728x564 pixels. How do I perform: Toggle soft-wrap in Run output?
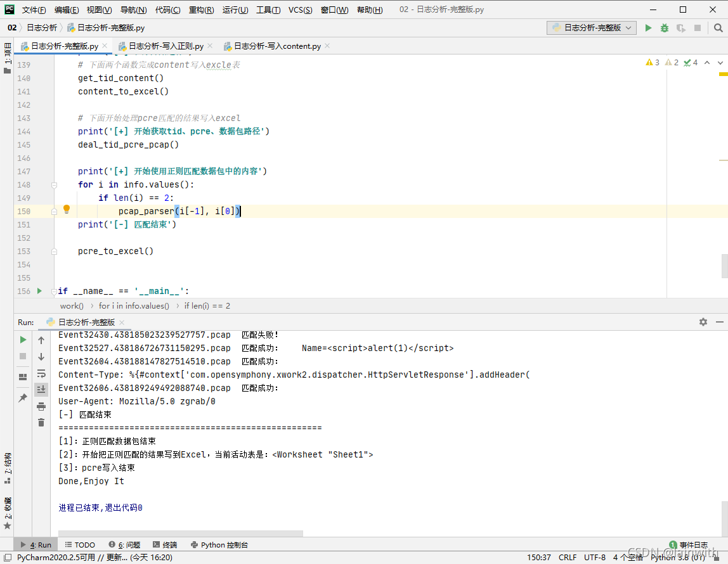click(x=41, y=373)
